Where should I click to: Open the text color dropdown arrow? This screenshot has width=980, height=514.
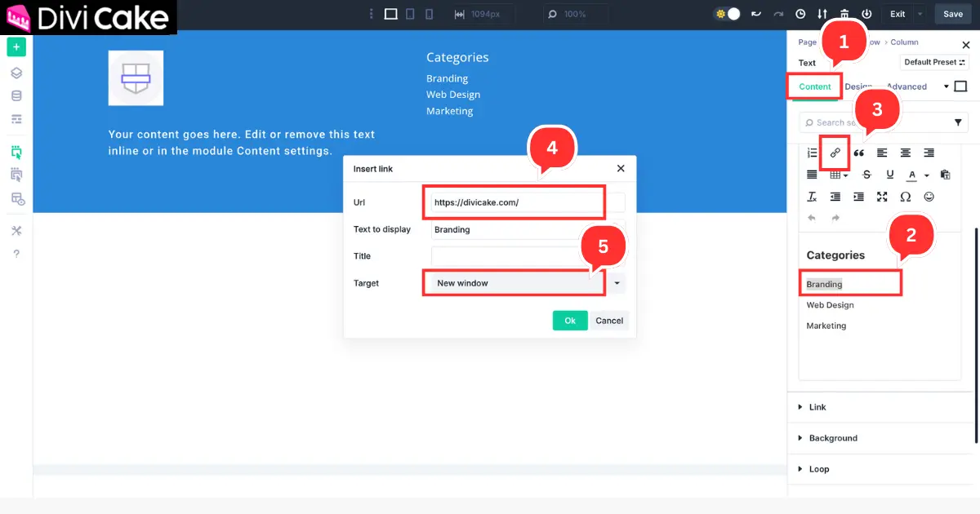927,175
